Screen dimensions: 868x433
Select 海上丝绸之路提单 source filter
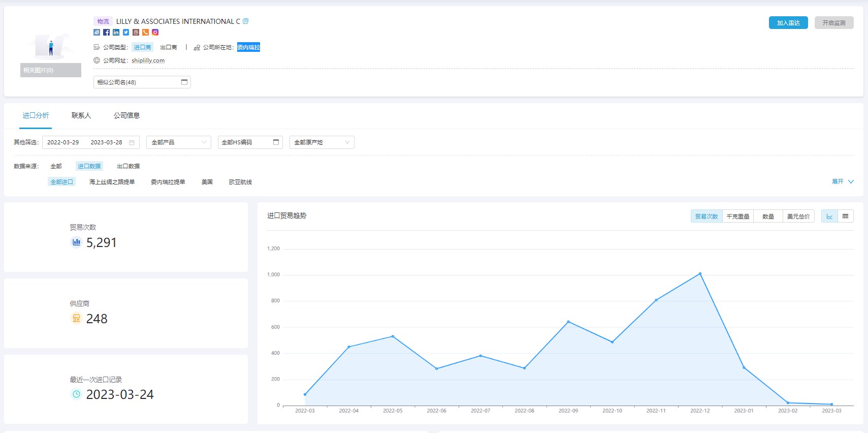112,182
